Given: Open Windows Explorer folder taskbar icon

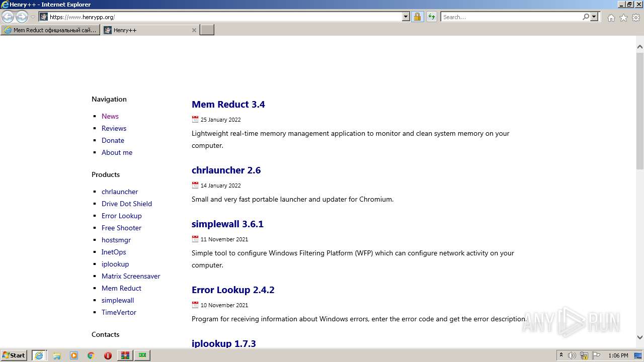Looking at the screenshot, I should (57, 355).
